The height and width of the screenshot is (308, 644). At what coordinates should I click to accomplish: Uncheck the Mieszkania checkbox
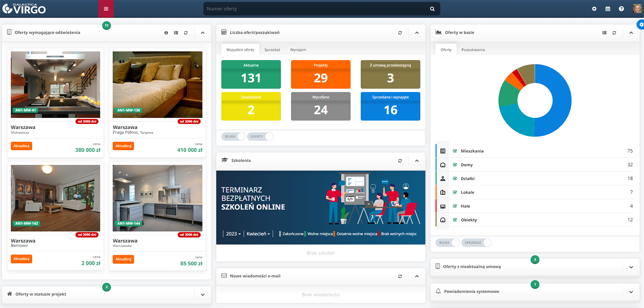coord(455,151)
